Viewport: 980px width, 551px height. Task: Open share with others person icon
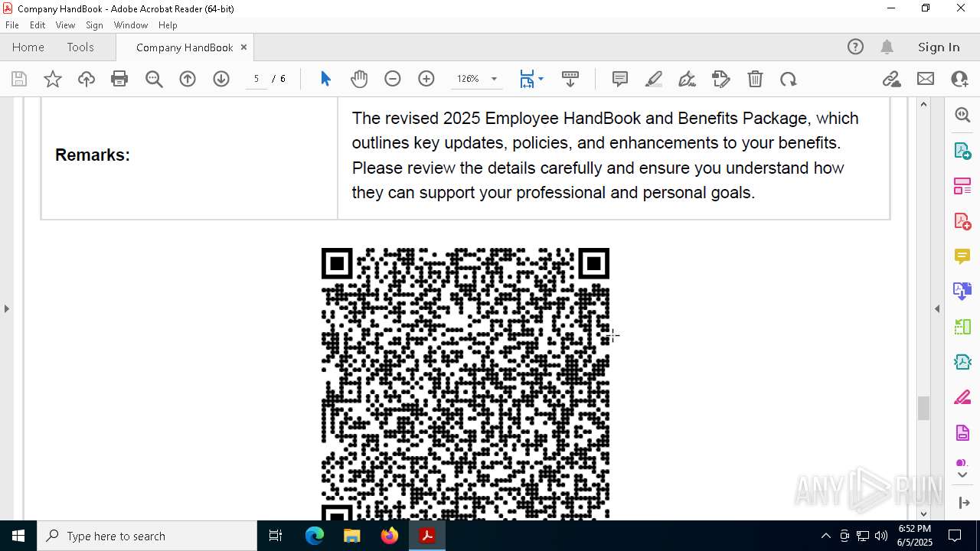(x=959, y=79)
